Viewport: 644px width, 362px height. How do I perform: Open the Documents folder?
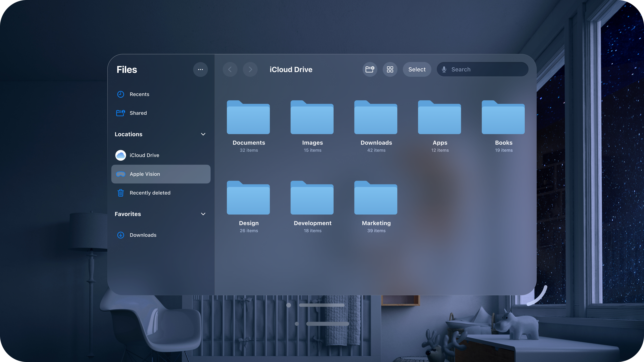coord(248,117)
